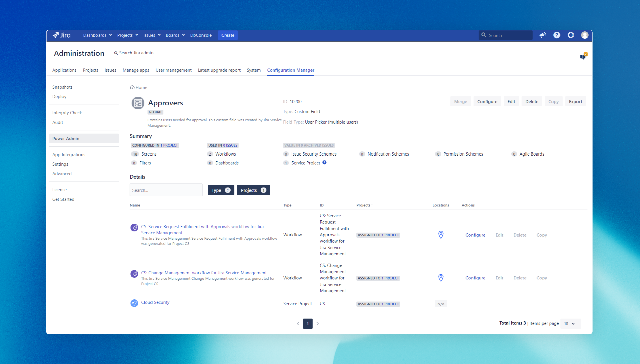Click Configure for Change Management workflow
Viewport: 640px width, 364px height.
tap(475, 278)
